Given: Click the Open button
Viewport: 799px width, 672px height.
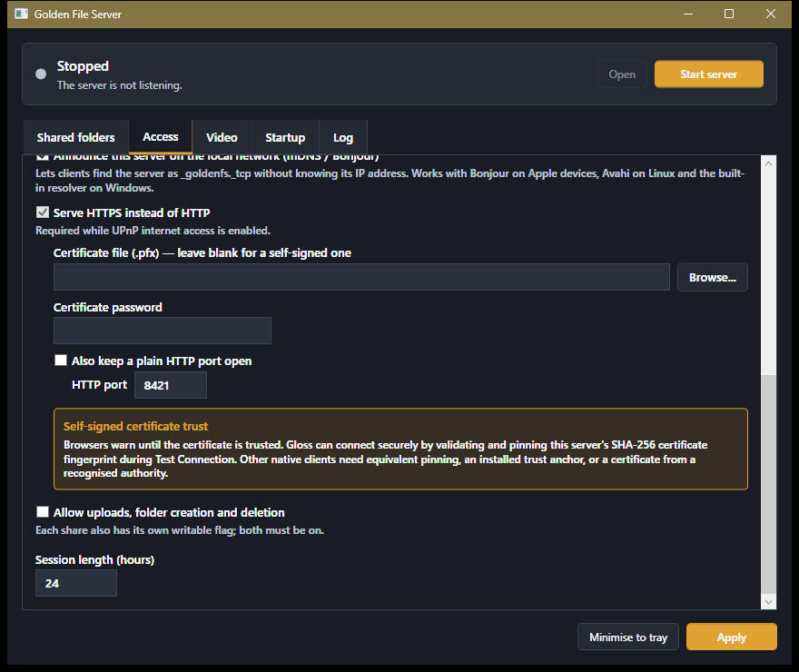Looking at the screenshot, I should 622,74.
